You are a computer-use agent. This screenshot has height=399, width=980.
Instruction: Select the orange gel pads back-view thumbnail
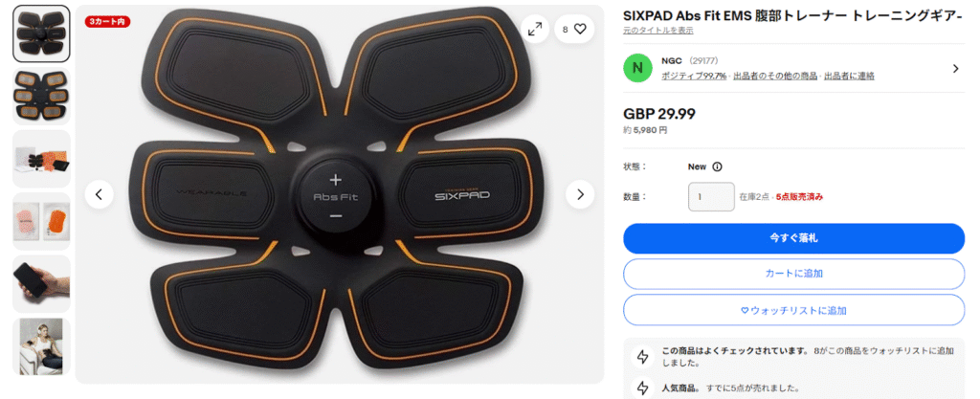42,96
